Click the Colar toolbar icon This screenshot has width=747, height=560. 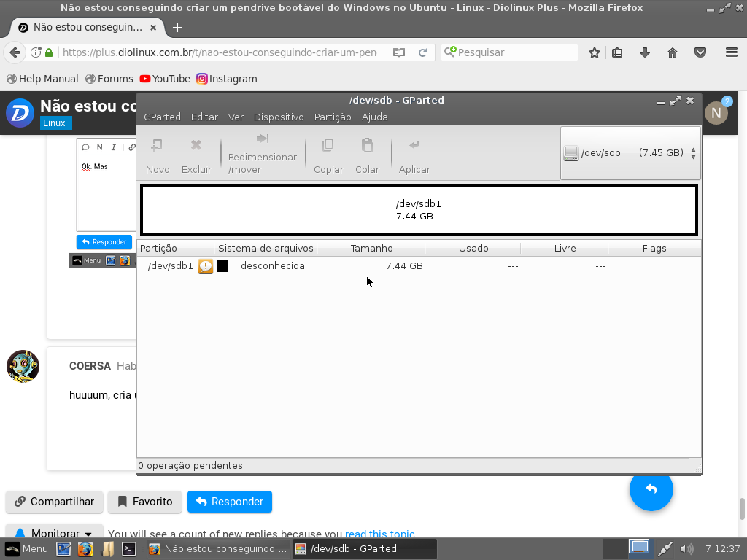click(367, 146)
